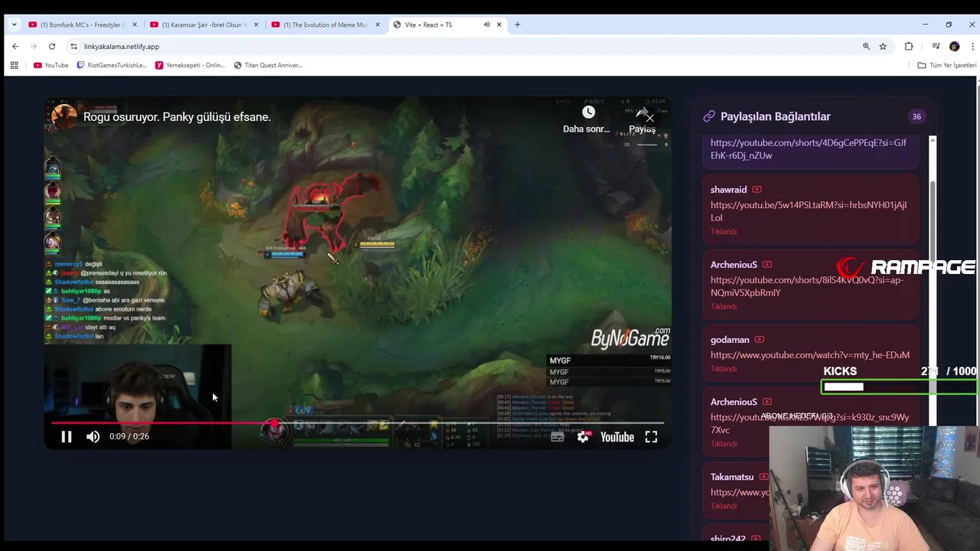Open the Titan Quest Anniversary bookmark
Image resolution: width=980 pixels, height=551 pixels.
click(268, 65)
